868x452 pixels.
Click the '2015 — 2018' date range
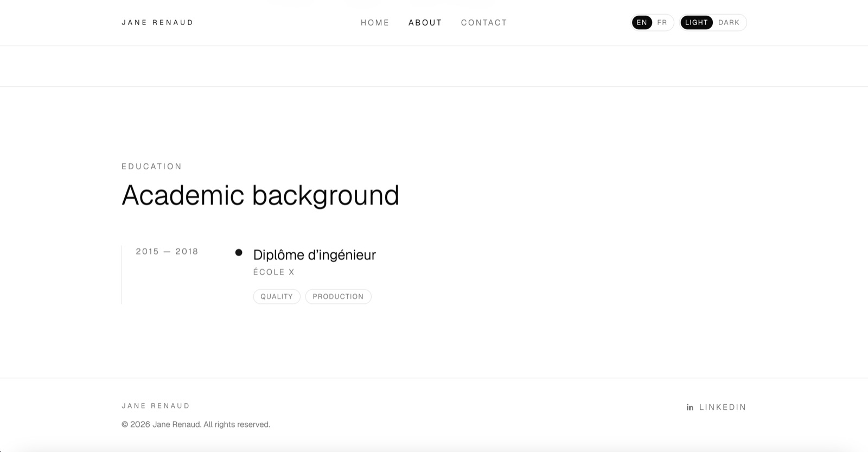click(167, 251)
